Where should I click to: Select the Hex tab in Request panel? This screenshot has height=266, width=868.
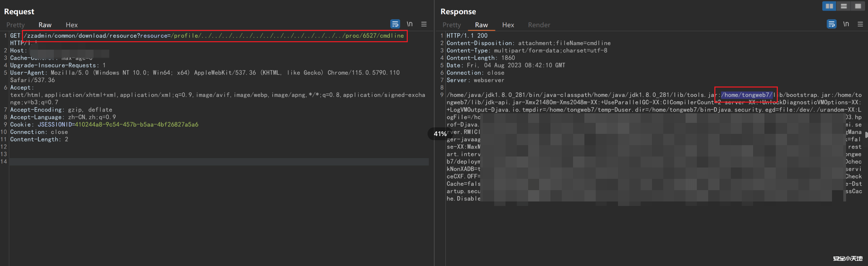72,25
